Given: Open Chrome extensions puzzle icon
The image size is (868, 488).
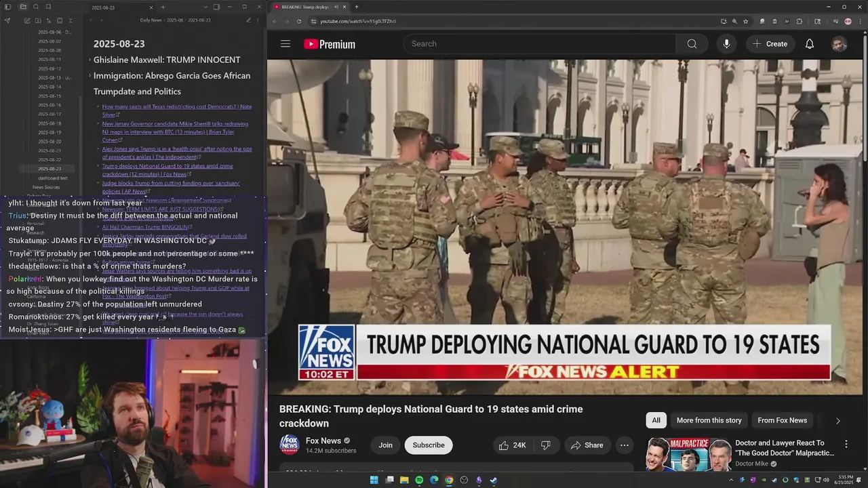Looking at the screenshot, I should pos(800,21).
